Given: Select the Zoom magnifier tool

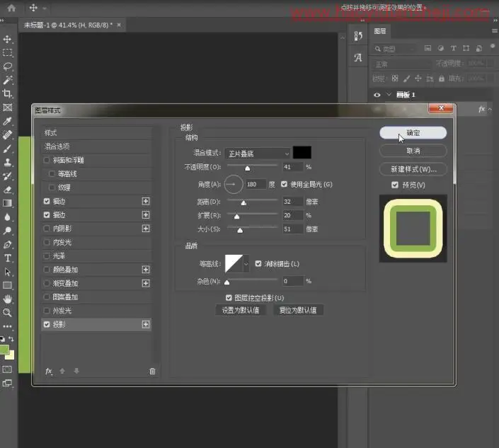Looking at the screenshot, I should [7, 312].
